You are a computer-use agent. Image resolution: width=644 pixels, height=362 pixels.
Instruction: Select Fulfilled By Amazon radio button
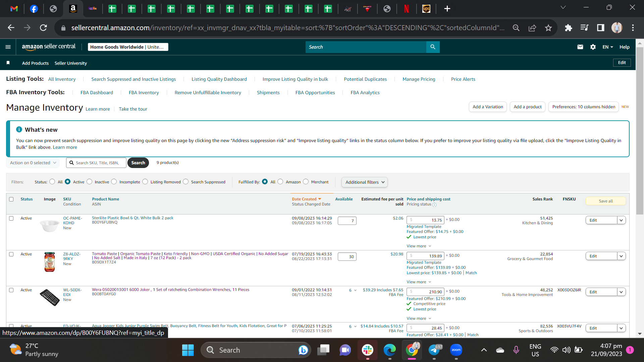point(280,182)
